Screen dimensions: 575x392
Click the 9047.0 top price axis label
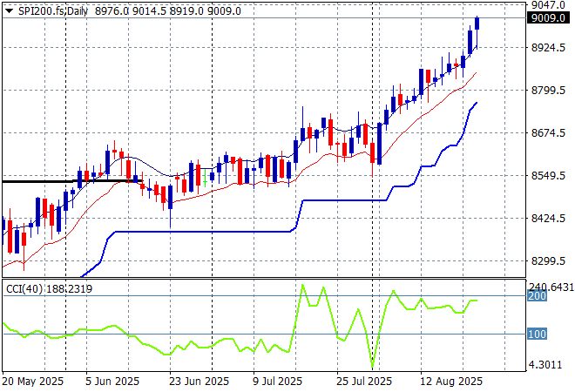(x=549, y=5)
